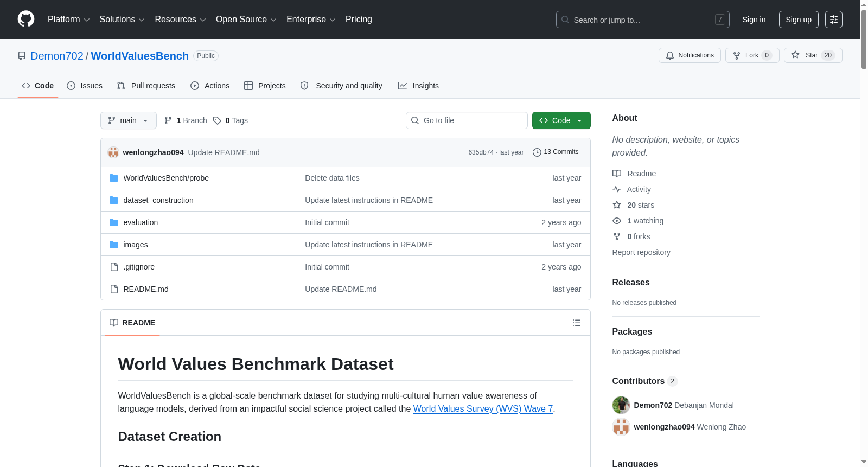The width and height of the screenshot is (868, 467).
Task: Expand the Platform menu
Action: 68,20
